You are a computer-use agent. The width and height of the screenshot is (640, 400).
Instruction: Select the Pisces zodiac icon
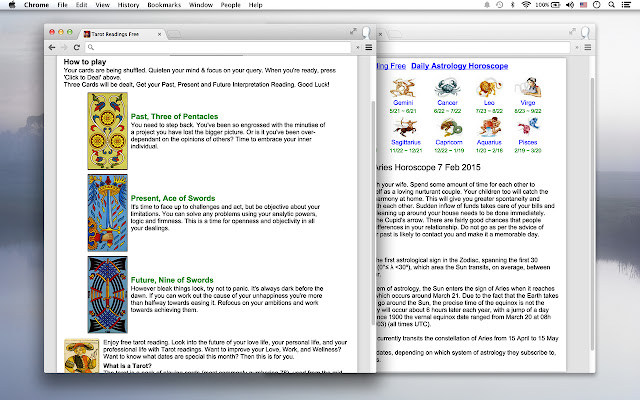(x=528, y=127)
